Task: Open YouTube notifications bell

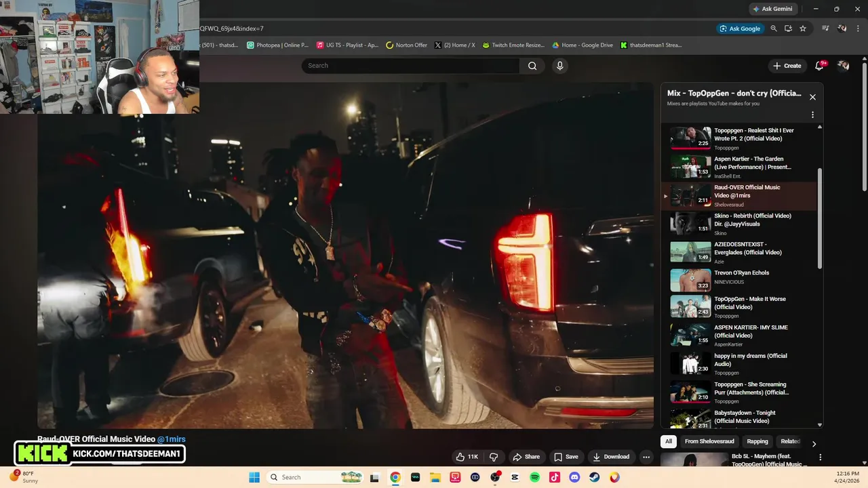Action: [x=819, y=66]
